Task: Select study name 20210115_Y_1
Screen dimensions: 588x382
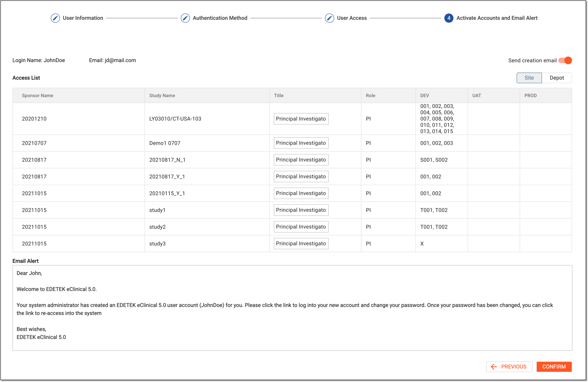Action: (167, 194)
